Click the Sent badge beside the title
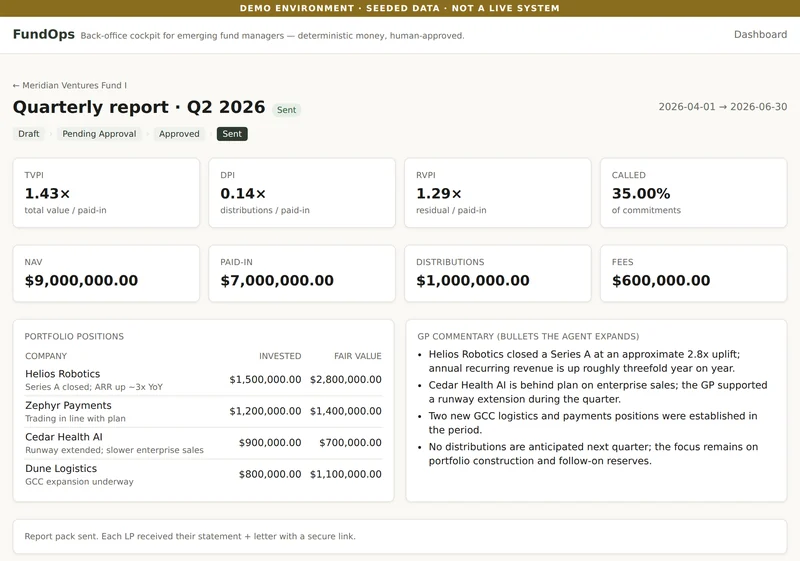The image size is (800, 561). [286, 110]
